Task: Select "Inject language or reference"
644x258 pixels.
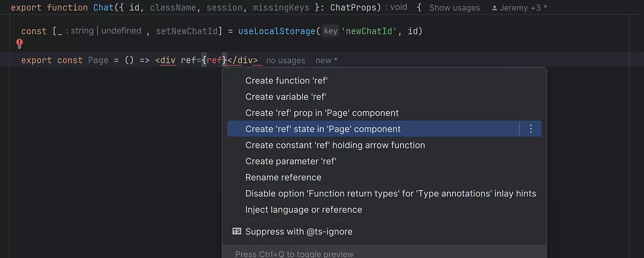Action: coord(304,210)
